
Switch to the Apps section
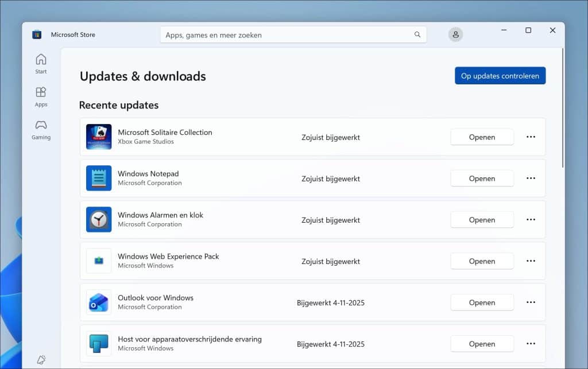pyautogui.click(x=41, y=96)
